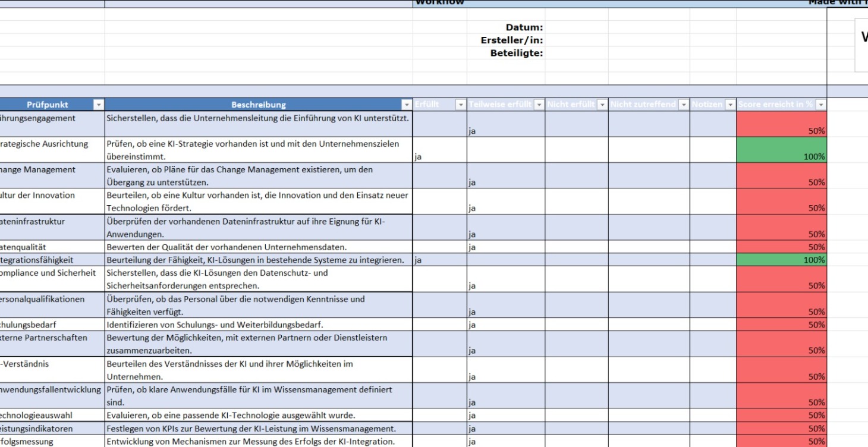Expand the Notizen filter dropdown
Screen dimensions: 868x447
730,104
